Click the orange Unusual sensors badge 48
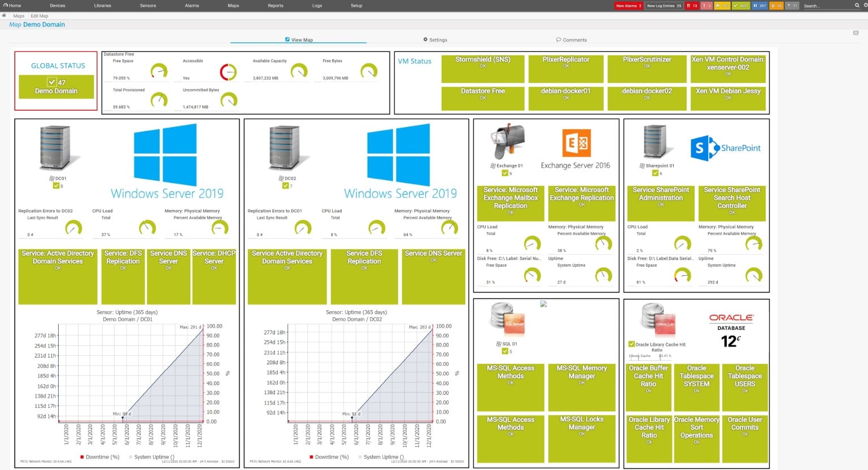 coord(777,6)
